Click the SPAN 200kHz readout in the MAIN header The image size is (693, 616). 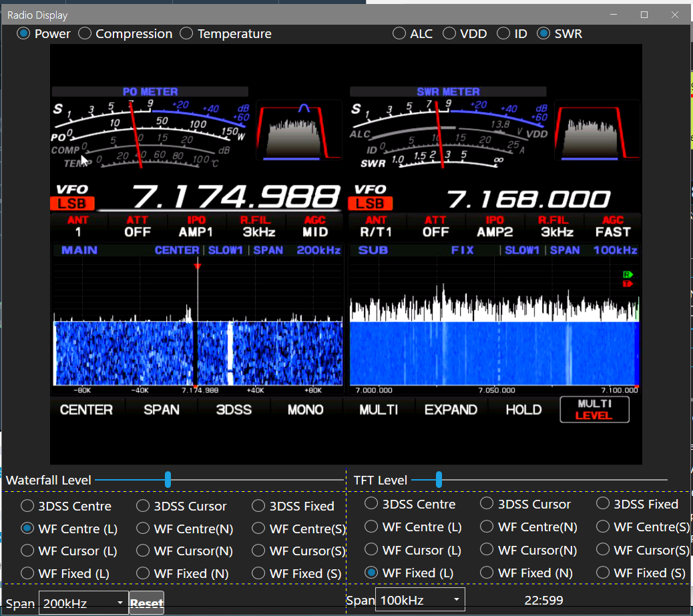coord(296,250)
